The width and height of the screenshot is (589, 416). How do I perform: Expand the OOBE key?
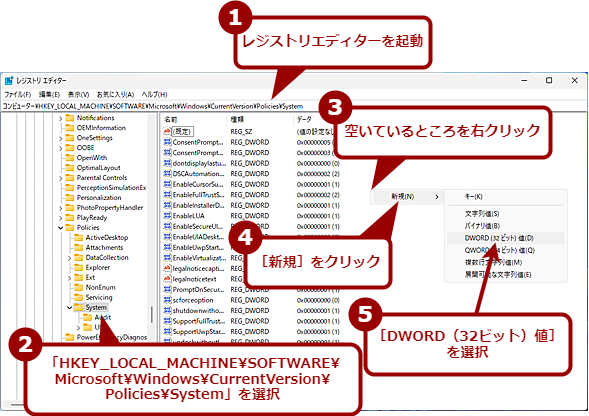pyautogui.click(x=60, y=148)
